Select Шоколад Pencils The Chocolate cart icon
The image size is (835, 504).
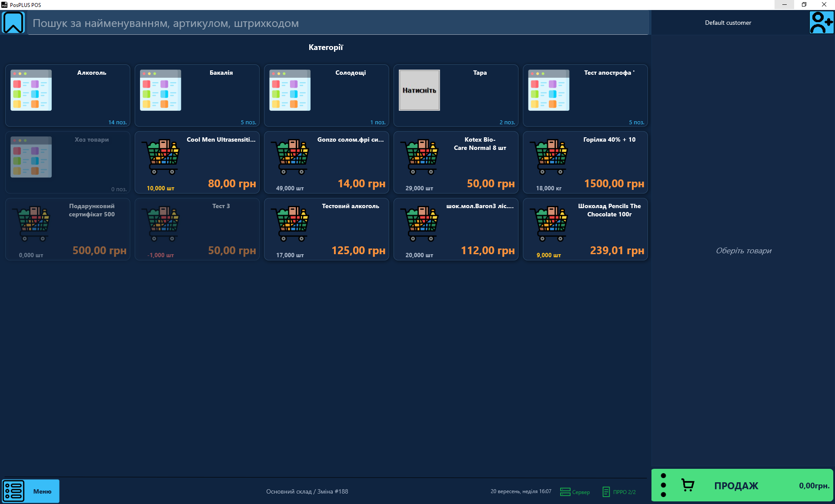549,224
